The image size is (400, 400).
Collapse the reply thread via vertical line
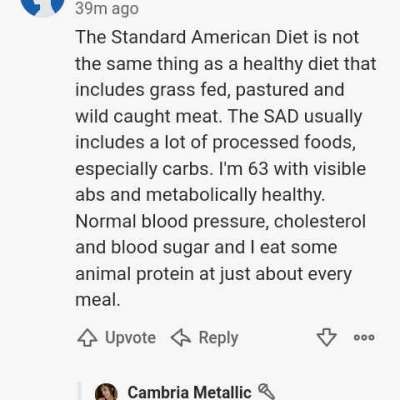pos(79,391)
